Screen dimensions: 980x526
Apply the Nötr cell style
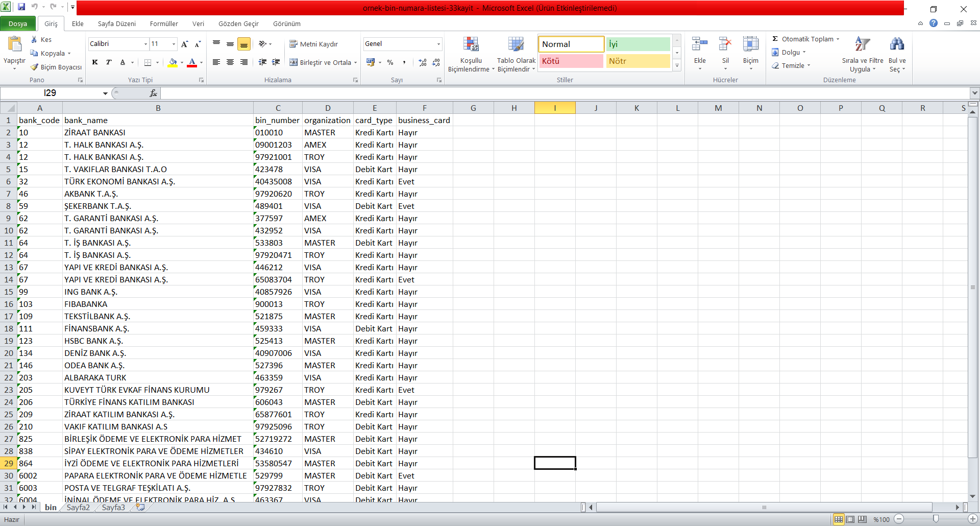(638, 61)
